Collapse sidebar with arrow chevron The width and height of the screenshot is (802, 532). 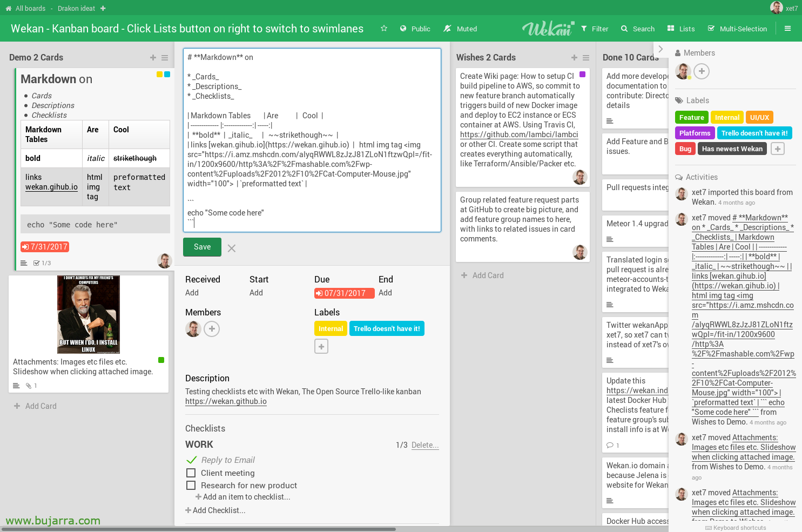(661, 49)
